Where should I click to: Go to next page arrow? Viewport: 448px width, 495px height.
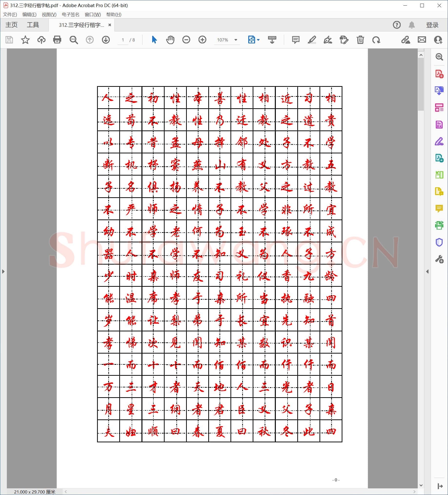[106, 40]
